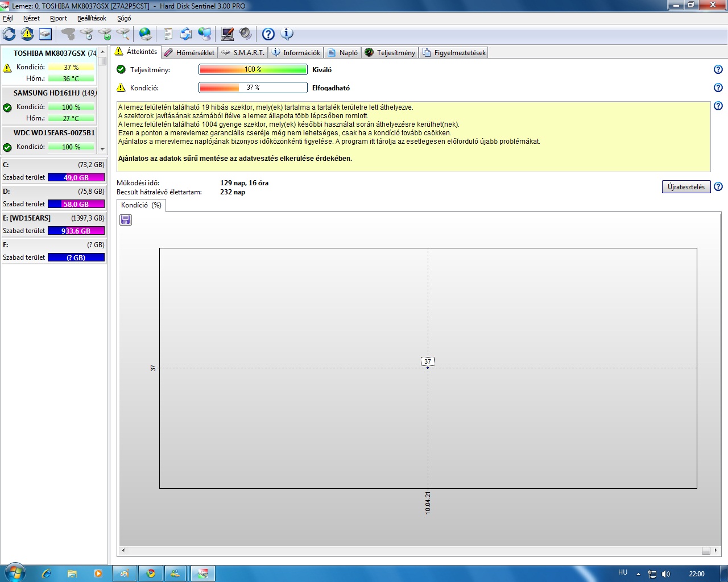
Task: Select the Áttekintés tab
Action: [135, 52]
